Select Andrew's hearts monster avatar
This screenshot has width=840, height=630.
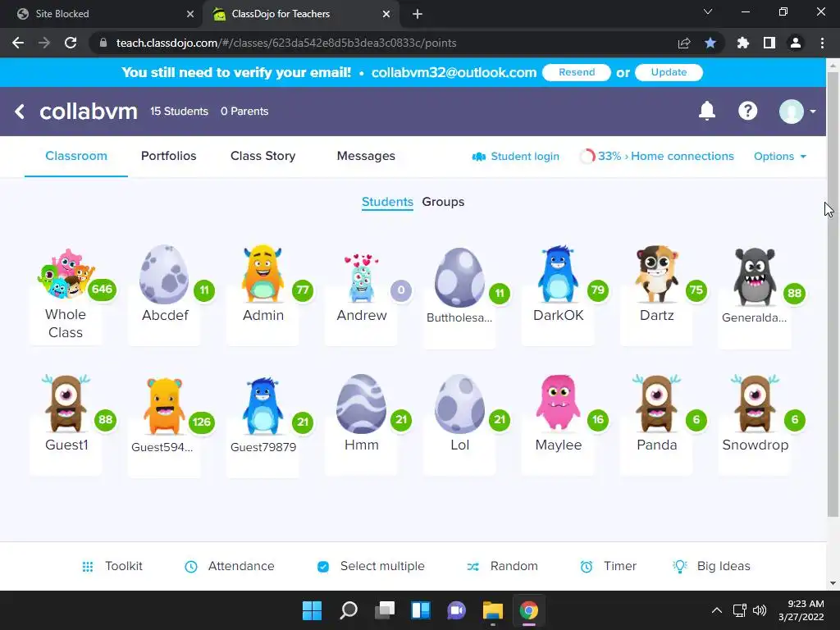click(362, 279)
